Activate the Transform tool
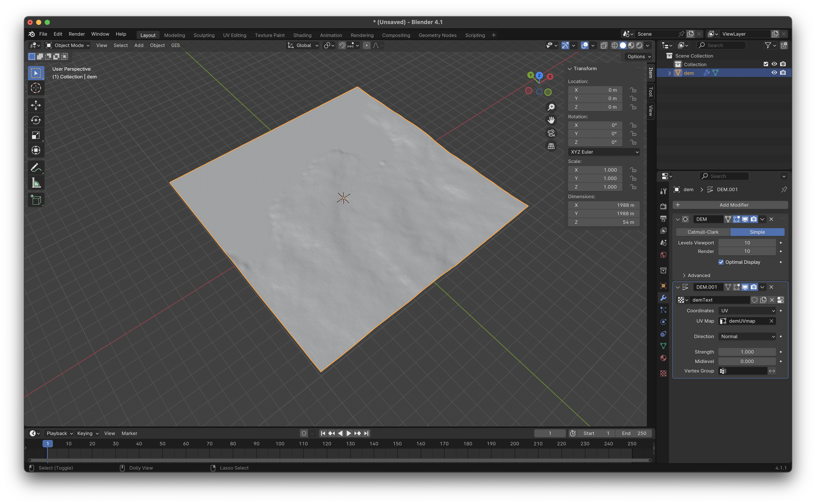 click(x=36, y=150)
